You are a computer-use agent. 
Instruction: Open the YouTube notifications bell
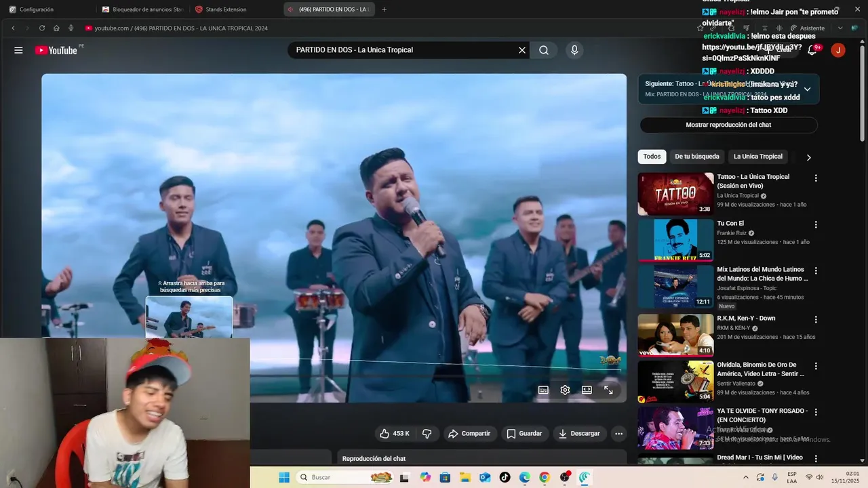pyautogui.click(x=812, y=50)
